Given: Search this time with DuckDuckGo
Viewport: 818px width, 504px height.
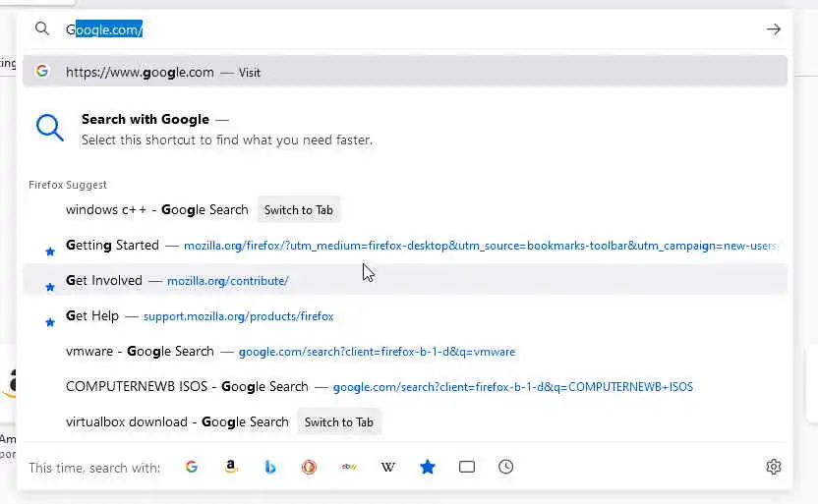Looking at the screenshot, I should click(x=310, y=468).
